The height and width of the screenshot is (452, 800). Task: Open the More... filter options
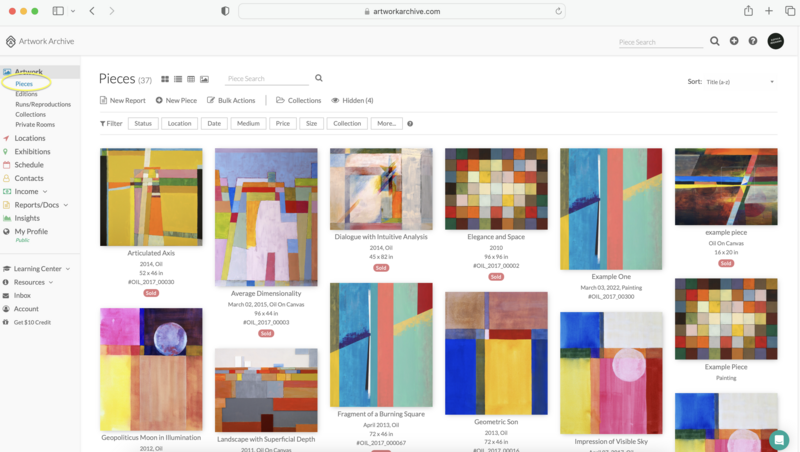click(387, 123)
